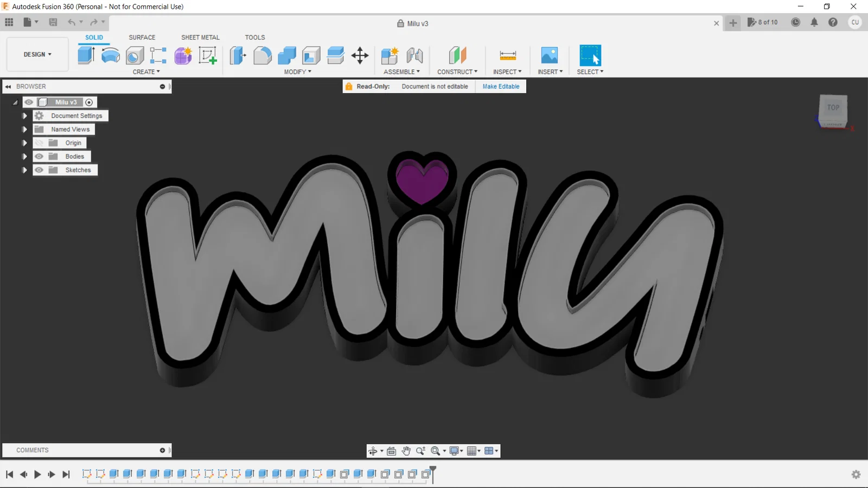868x488 pixels.
Task: Click the Measure icon under Inspect
Action: (x=508, y=55)
